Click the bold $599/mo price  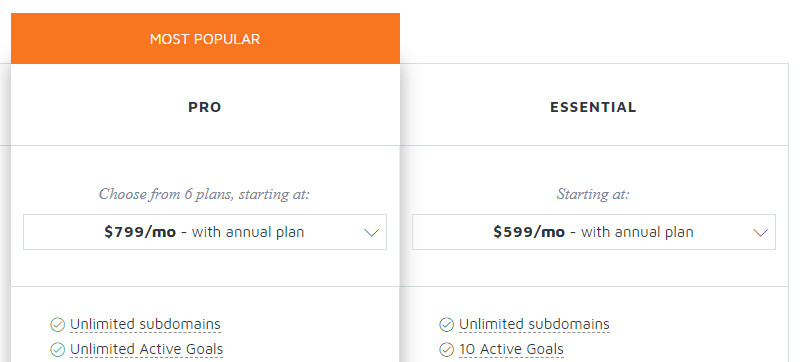[529, 232]
